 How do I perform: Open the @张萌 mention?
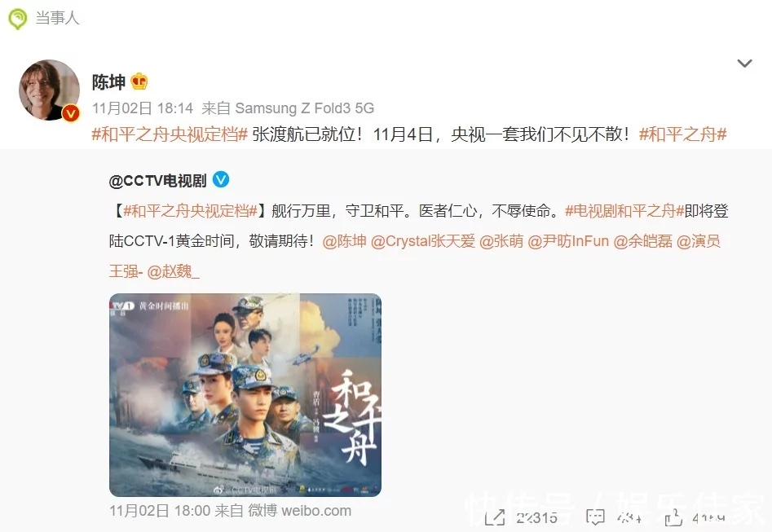pos(501,240)
